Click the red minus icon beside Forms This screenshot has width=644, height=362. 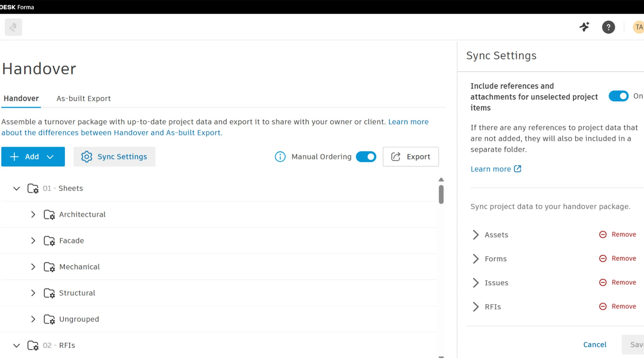click(x=603, y=258)
